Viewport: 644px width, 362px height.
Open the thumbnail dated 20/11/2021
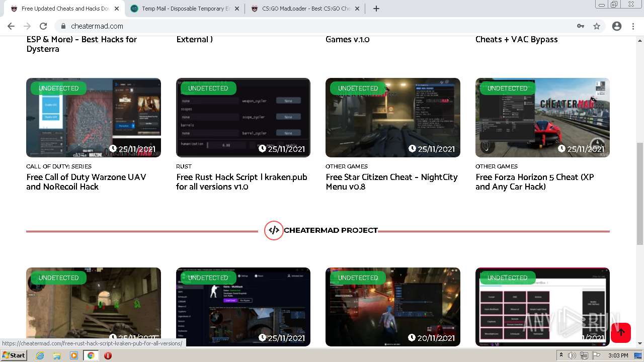click(x=393, y=307)
